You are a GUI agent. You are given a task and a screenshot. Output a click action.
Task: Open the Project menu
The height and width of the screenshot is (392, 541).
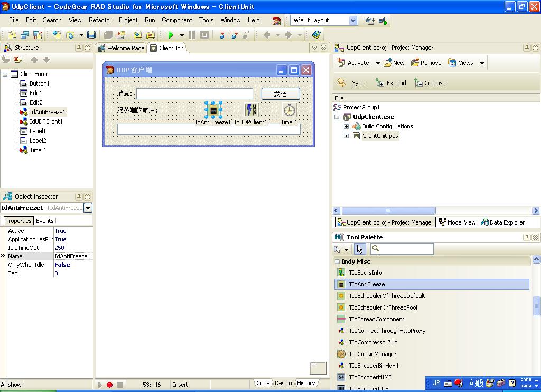128,20
